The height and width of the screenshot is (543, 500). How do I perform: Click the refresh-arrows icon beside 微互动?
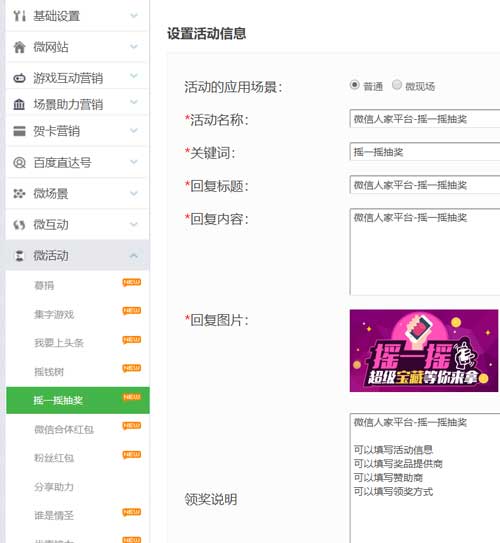19,225
